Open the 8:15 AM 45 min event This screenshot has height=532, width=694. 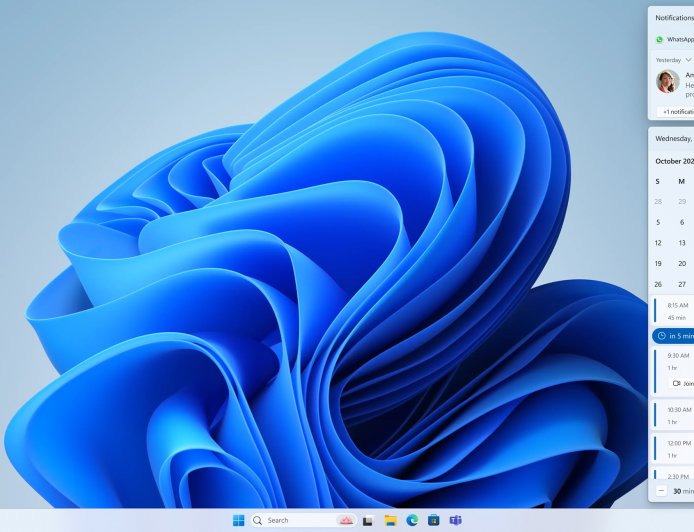673,311
